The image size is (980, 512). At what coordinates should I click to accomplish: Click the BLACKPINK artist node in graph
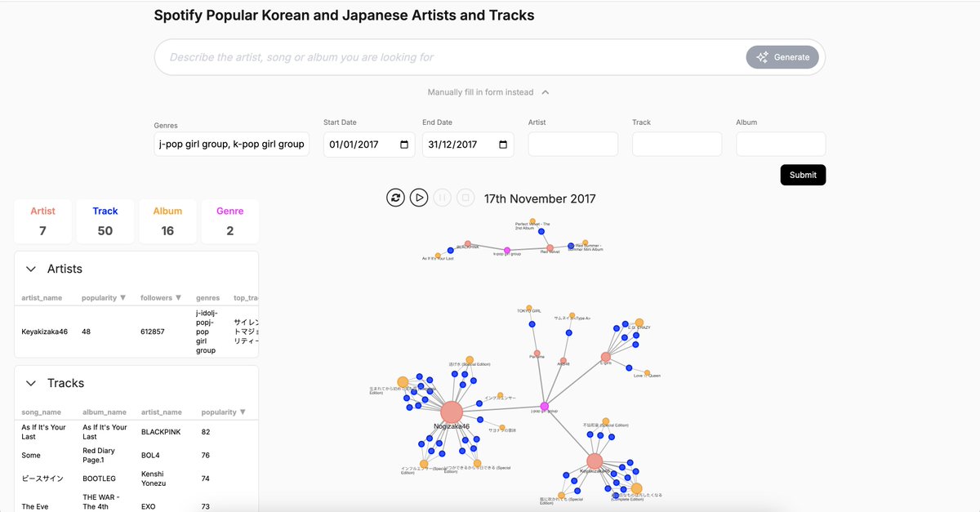coord(467,244)
